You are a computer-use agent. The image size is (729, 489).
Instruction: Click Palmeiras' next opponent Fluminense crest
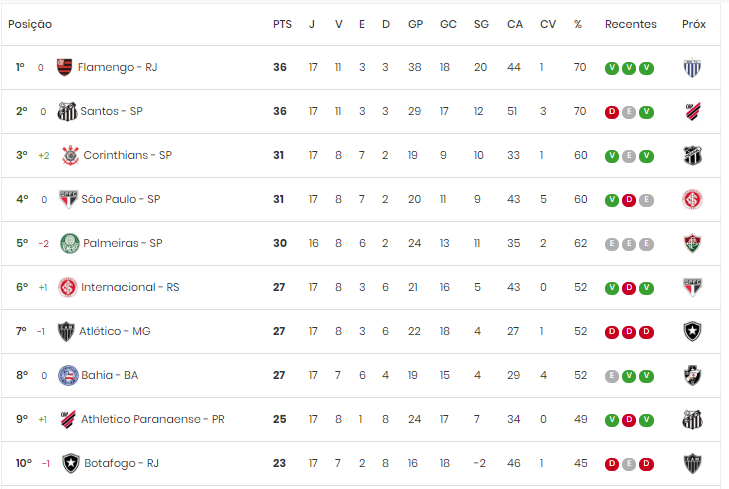692,244
